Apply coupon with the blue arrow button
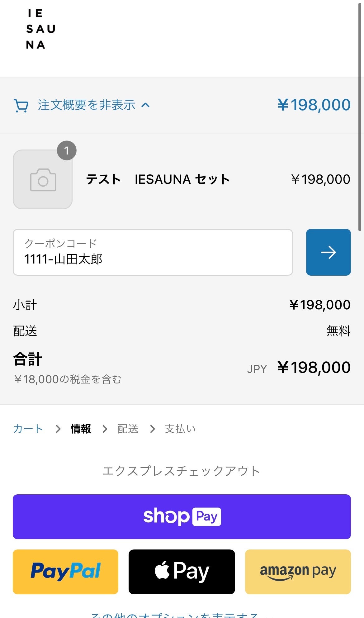This screenshot has height=618, width=364. coord(328,252)
